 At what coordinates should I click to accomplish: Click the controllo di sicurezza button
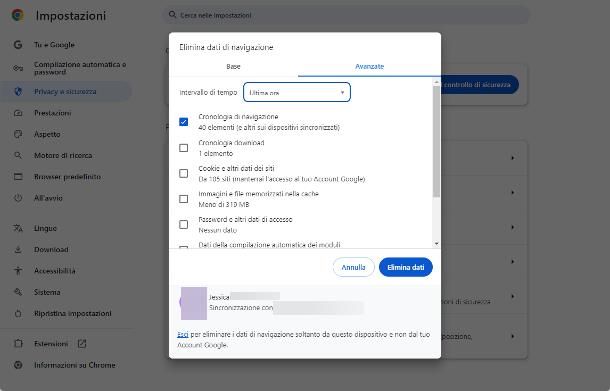(479, 84)
